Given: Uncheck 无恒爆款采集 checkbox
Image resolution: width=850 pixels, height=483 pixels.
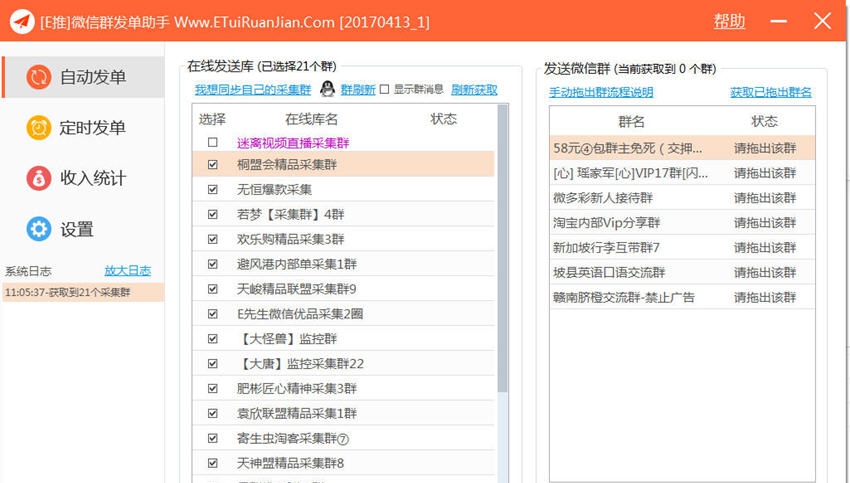Looking at the screenshot, I should point(212,189).
